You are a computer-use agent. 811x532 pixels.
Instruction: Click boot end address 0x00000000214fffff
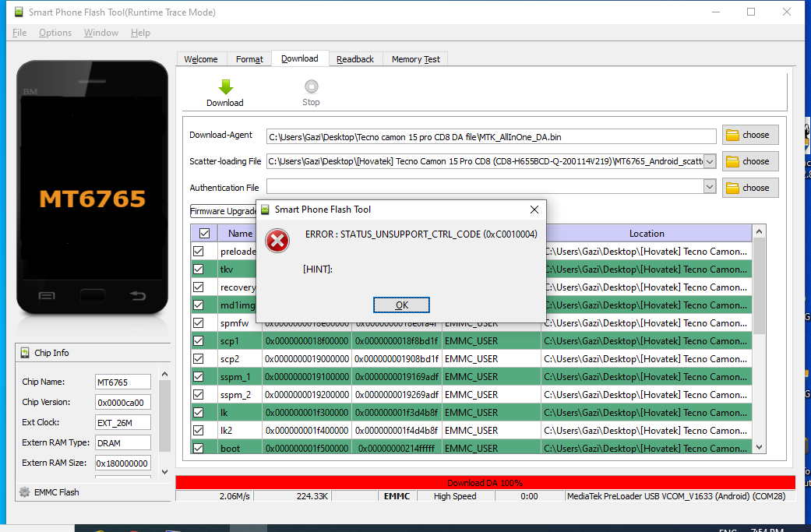tap(397, 448)
